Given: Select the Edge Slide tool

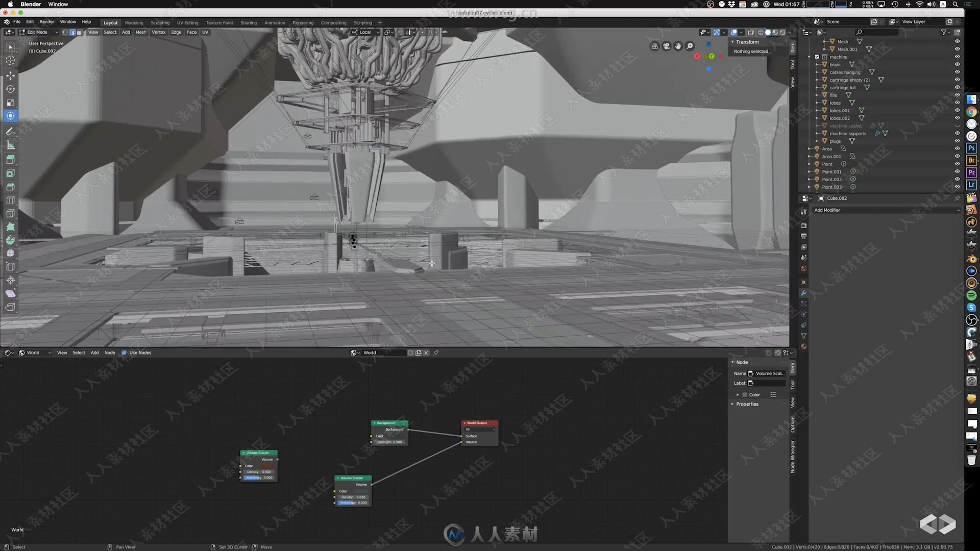Looking at the screenshot, I should 10,266.
